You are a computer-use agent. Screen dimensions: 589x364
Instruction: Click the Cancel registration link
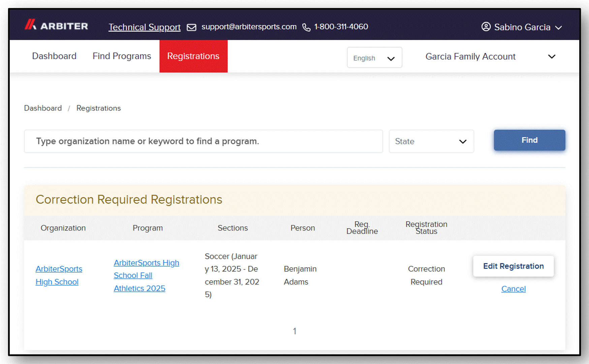pyautogui.click(x=513, y=289)
